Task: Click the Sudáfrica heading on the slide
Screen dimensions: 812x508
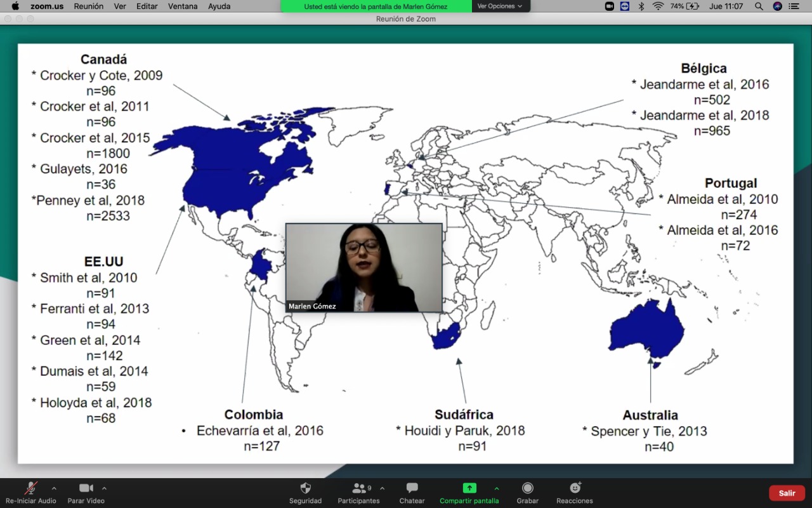Action: point(464,415)
